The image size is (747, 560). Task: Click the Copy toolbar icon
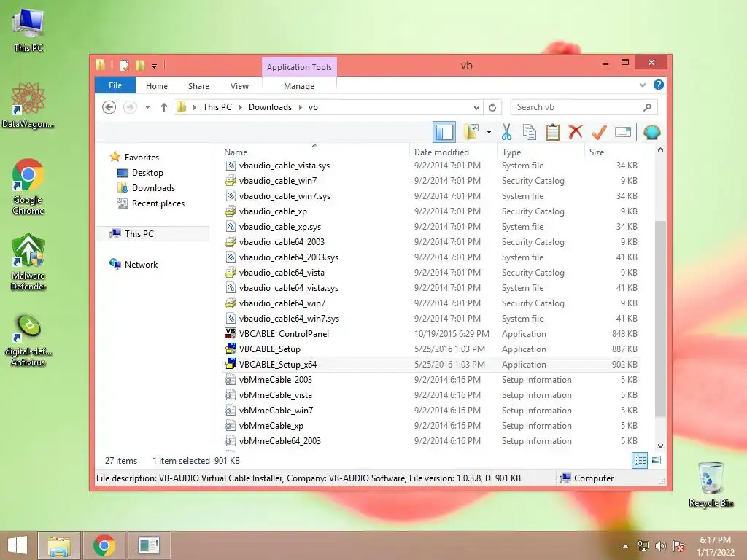530,132
